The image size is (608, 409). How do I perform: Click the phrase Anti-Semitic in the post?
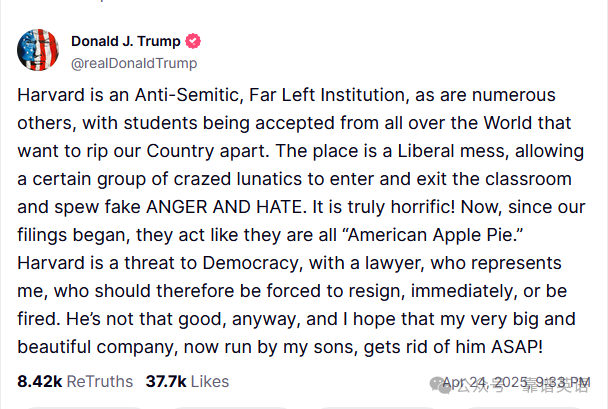[189, 95]
